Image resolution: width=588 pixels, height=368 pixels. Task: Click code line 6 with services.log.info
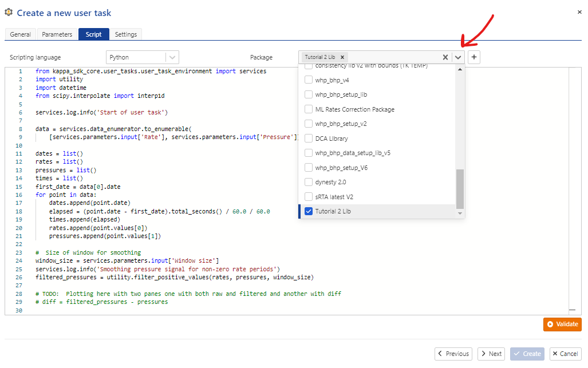101,112
